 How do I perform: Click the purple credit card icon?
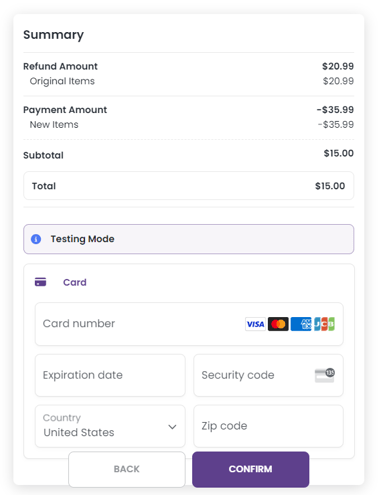pyautogui.click(x=41, y=282)
